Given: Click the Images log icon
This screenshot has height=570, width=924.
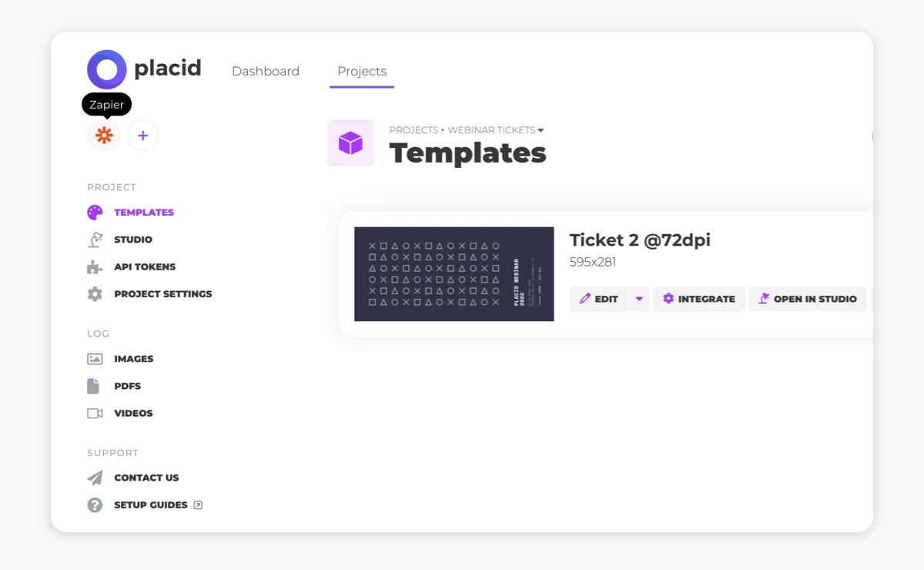Looking at the screenshot, I should (x=95, y=359).
